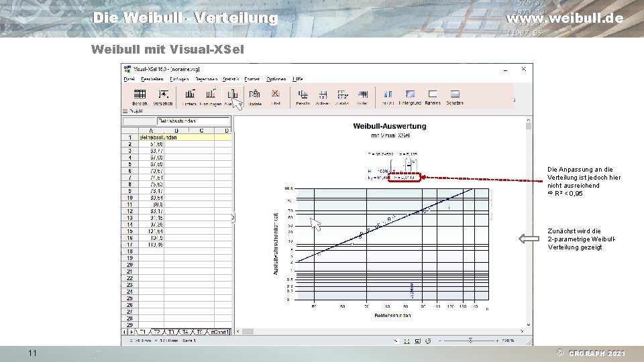Select cell A1 labeled Betriebsstunden
Image resolution: width=644 pixels, height=362 pixels.
click(151, 137)
